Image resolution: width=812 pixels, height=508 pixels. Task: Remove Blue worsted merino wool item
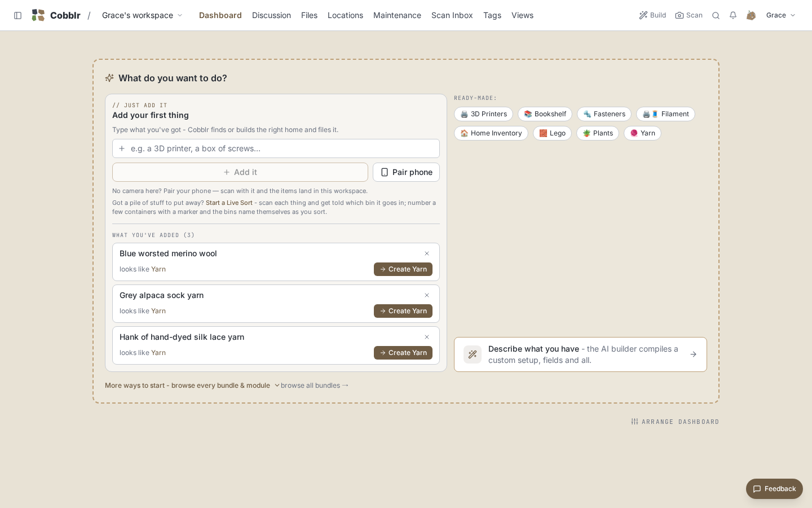[427, 253]
